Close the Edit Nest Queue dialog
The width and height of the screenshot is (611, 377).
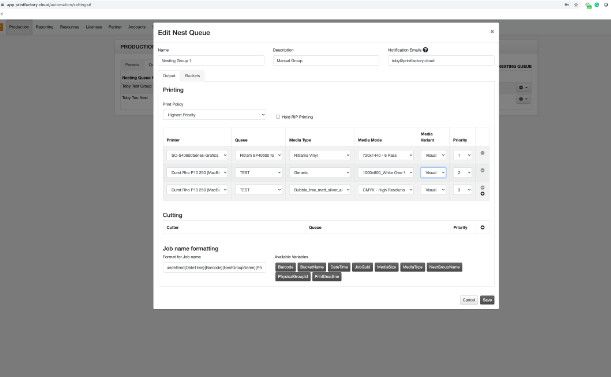tap(492, 32)
